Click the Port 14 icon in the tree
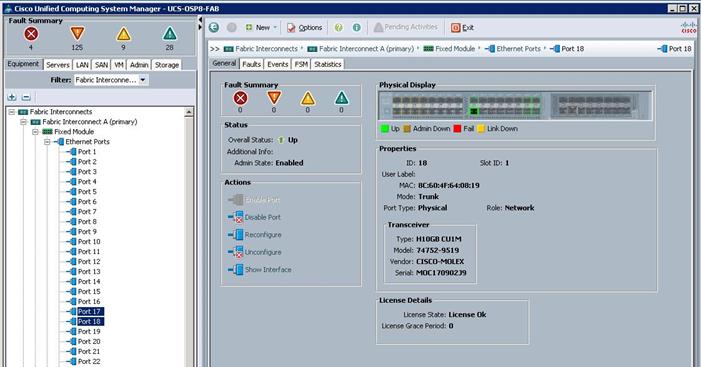The image size is (701, 367). [x=72, y=282]
